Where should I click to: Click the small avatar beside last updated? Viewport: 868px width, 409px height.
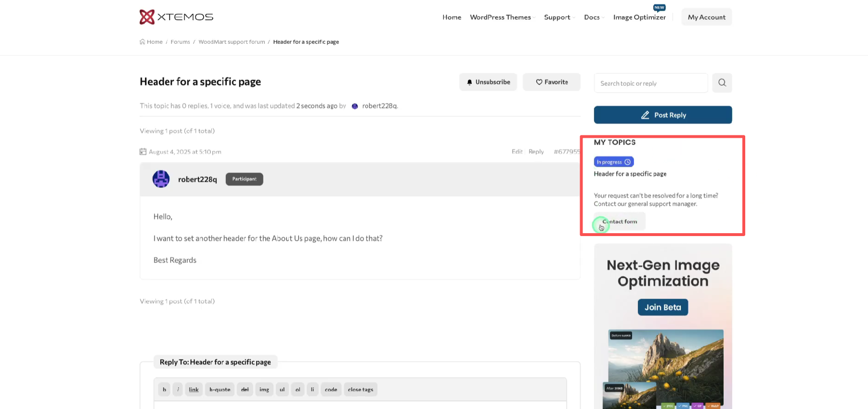[x=355, y=106]
